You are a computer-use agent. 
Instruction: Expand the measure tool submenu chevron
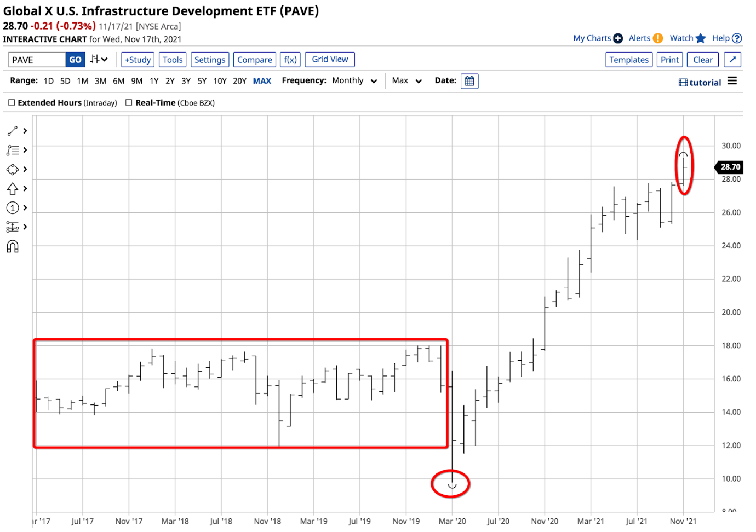click(x=25, y=227)
